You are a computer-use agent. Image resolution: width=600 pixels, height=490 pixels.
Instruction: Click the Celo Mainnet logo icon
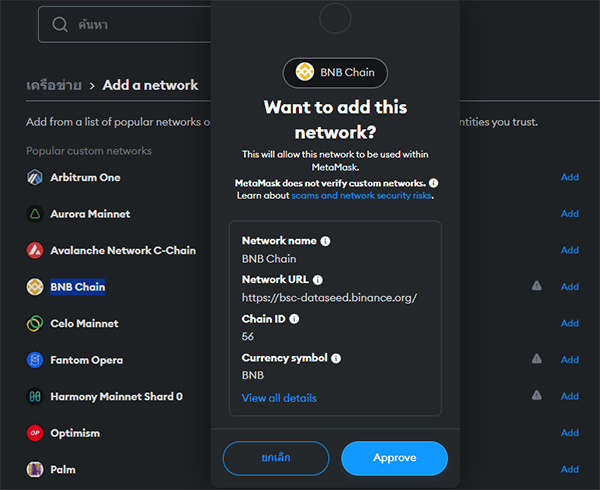click(x=35, y=324)
